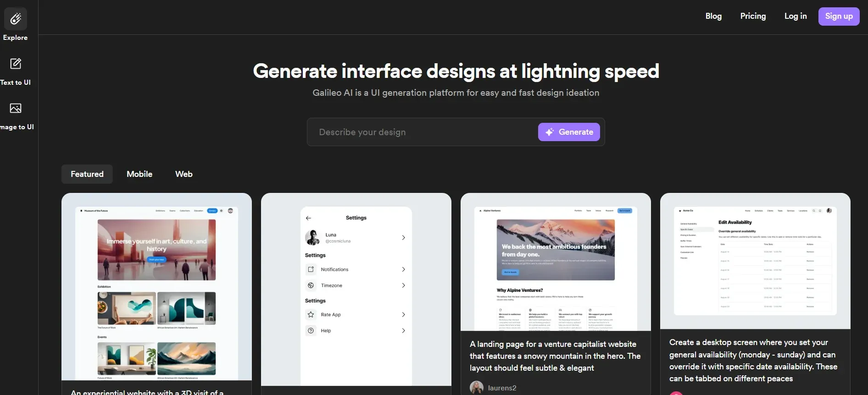
Task: Open the Pricing page link
Action: [753, 16]
